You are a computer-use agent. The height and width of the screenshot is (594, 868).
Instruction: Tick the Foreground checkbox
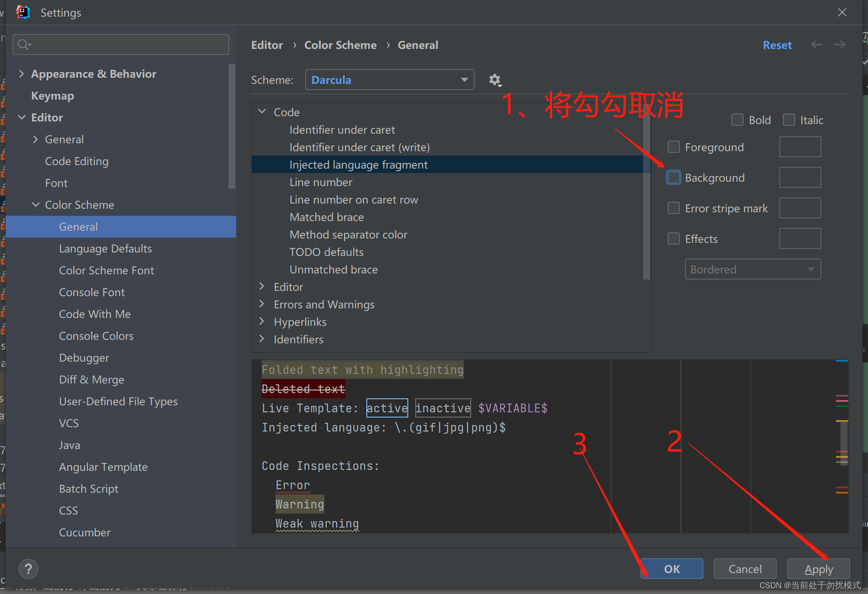[674, 147]
